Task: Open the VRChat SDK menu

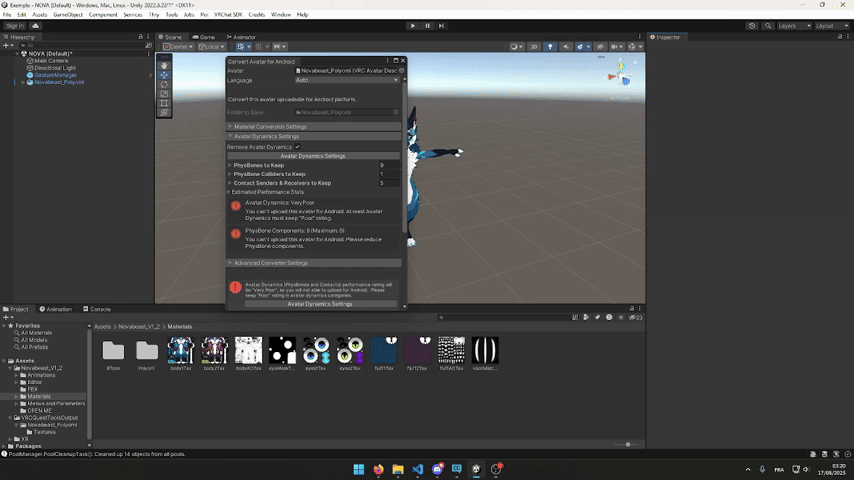Action: click(x=229, y=15)
